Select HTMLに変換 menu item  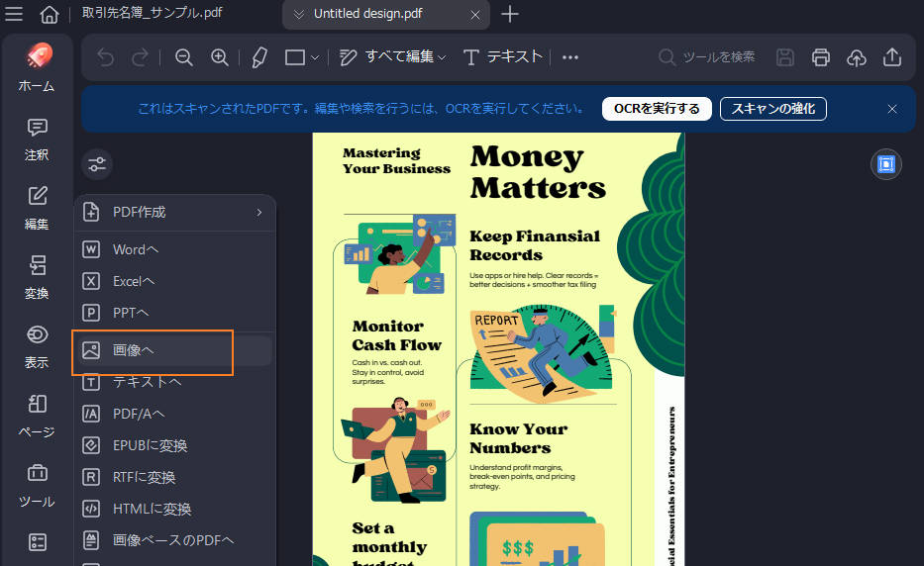tap(175, 509)
